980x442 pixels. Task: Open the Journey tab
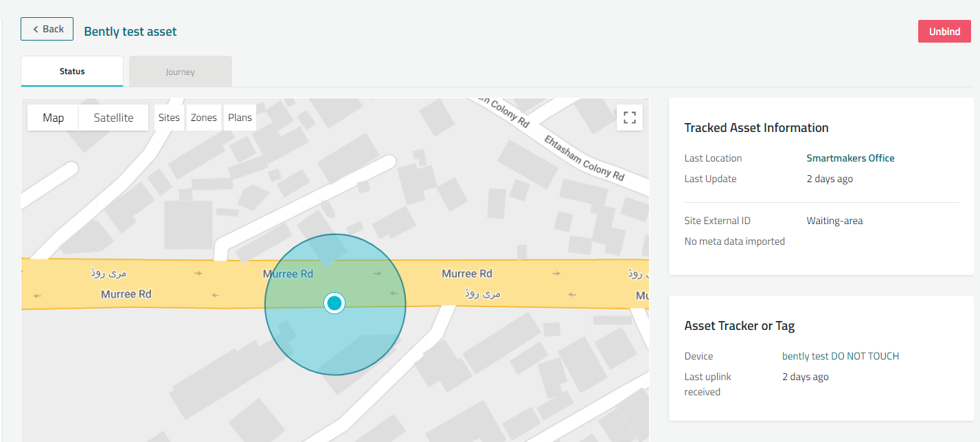click(180, 71)
